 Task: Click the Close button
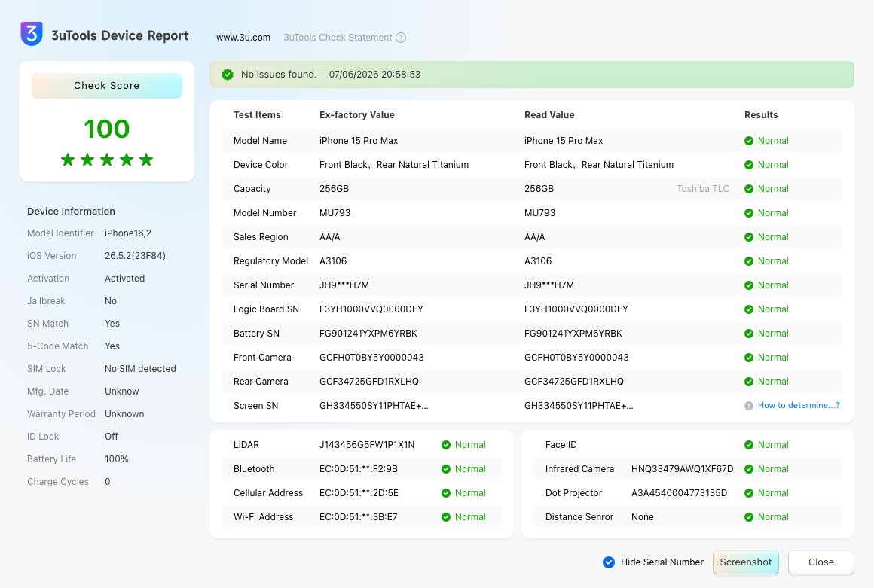[821, 562]
